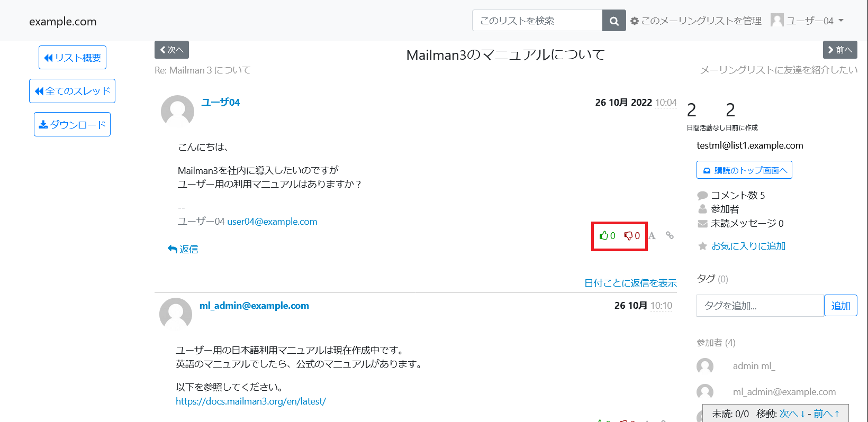The height and width of the screenshot is (422, 868).
Task: Click the admin ml_ participant avatar
Action: point(705,366)
